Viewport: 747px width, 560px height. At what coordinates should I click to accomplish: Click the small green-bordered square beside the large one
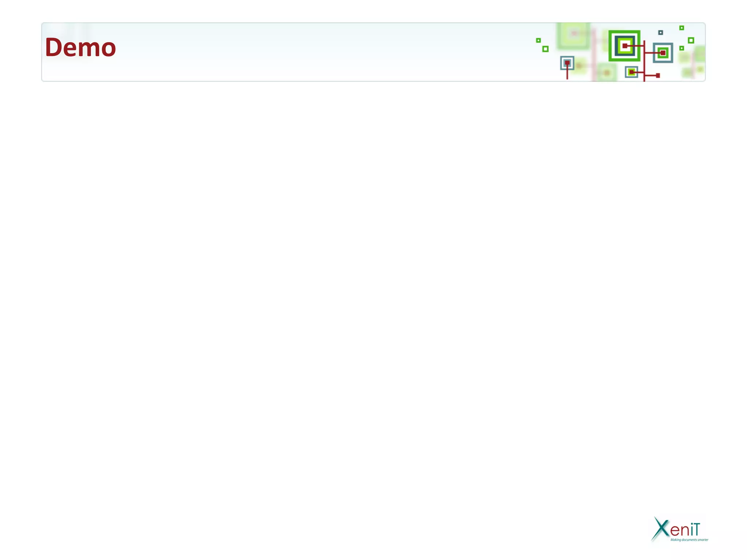coord(631,72)
